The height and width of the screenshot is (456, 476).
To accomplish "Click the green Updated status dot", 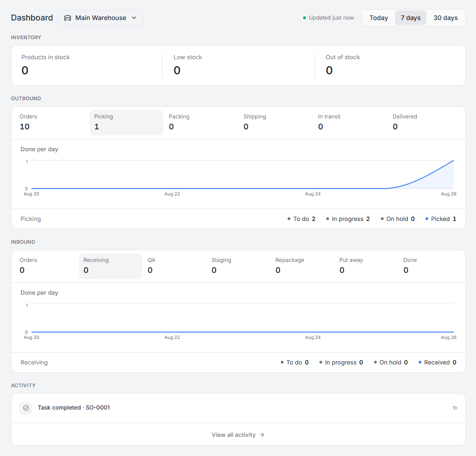I will click(304, 18).
